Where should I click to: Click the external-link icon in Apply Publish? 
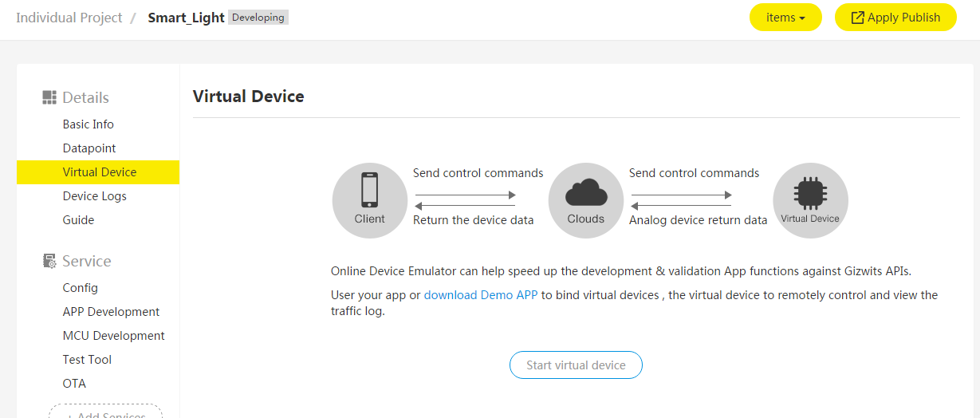[x=857, y=18]
